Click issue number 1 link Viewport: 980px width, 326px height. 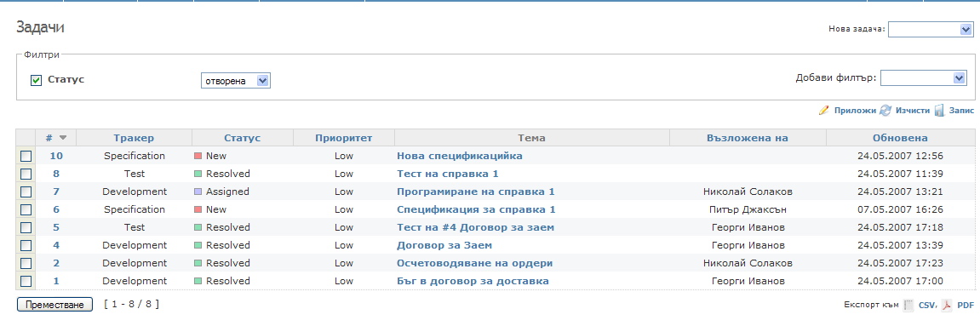56,281
